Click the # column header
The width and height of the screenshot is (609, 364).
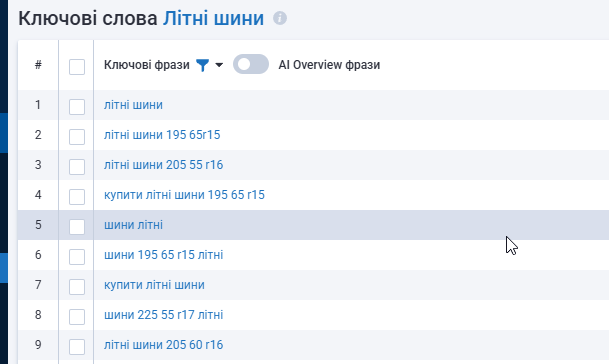(x=38, y=64)
